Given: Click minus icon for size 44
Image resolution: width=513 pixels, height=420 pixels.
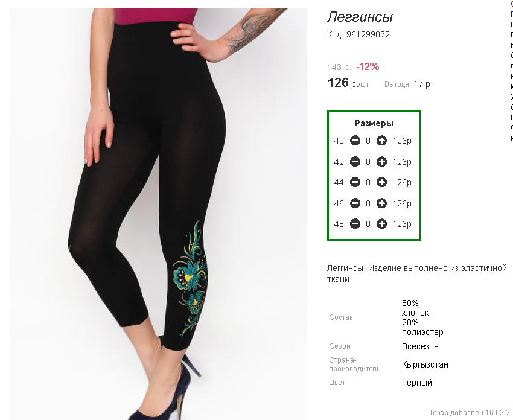Looking at the screenshot, I should [x=355, y=182].
